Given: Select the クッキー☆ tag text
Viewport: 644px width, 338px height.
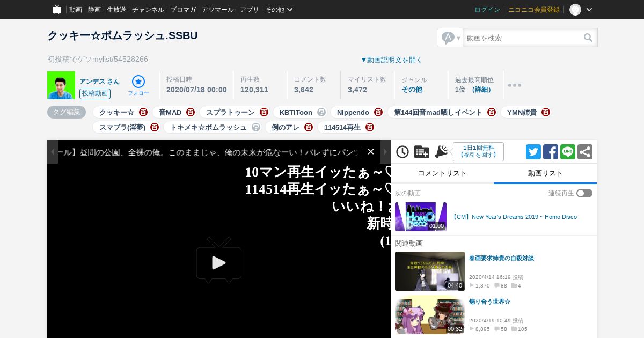Looking at the screenshot, I should click(116, 112).
